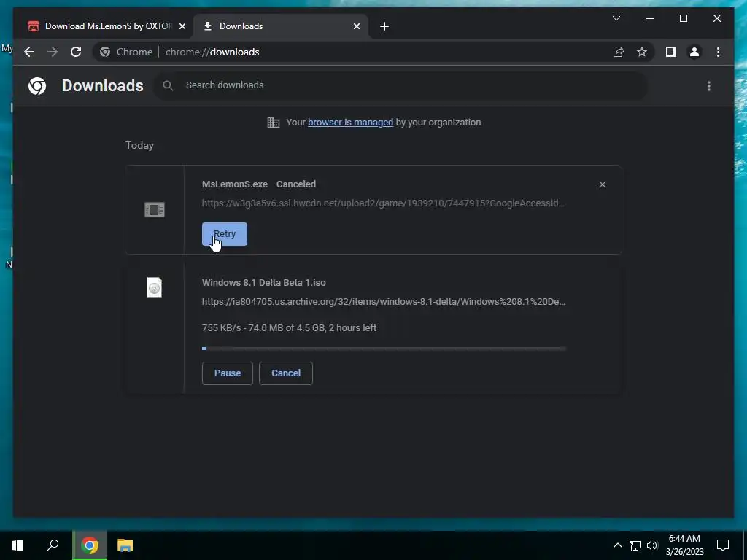The width and height of the screenshot is (747, 560).
Task: Remove MsLemonS.exe from the list
Action: [602, 184]
